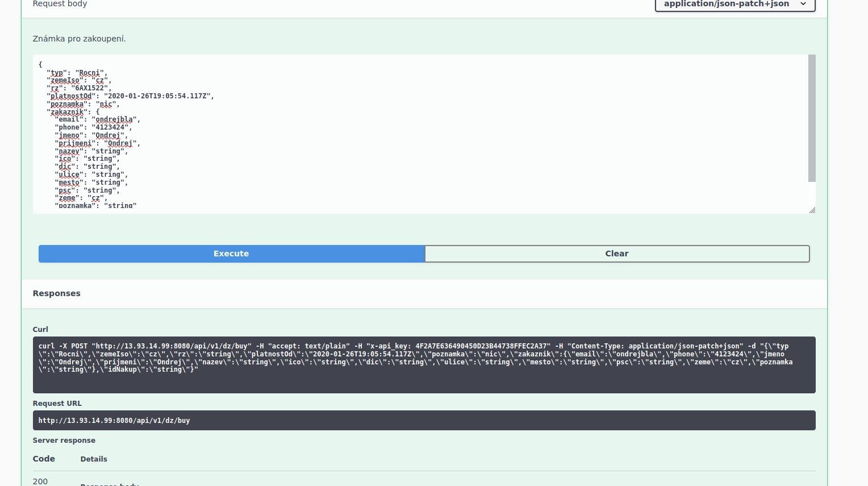The width and height of the screenshot is (868, 486).
Task: Click the "email": "ondrejbla" line
Action: [x=97, y=120]
